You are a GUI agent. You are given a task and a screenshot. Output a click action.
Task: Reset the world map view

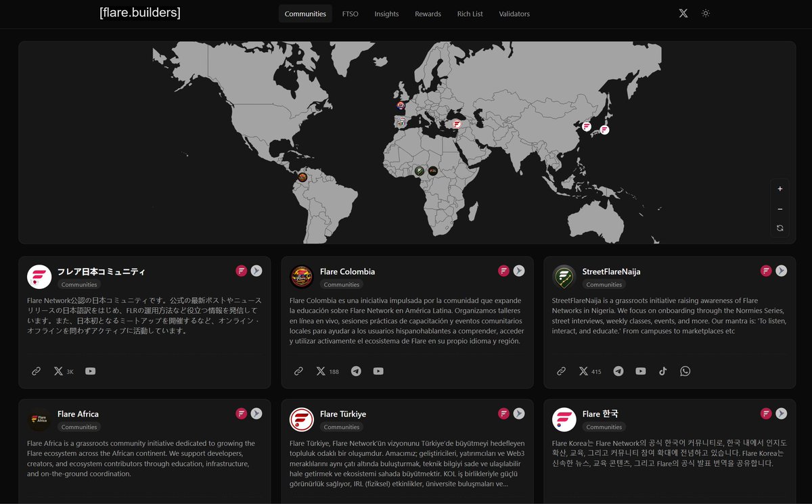(780, 228)
